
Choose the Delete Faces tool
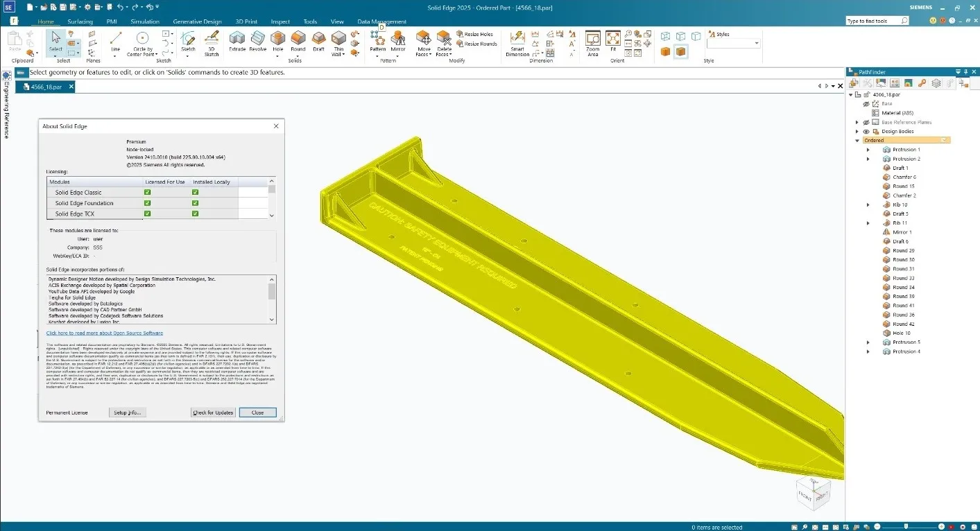[x=444, y=43]
